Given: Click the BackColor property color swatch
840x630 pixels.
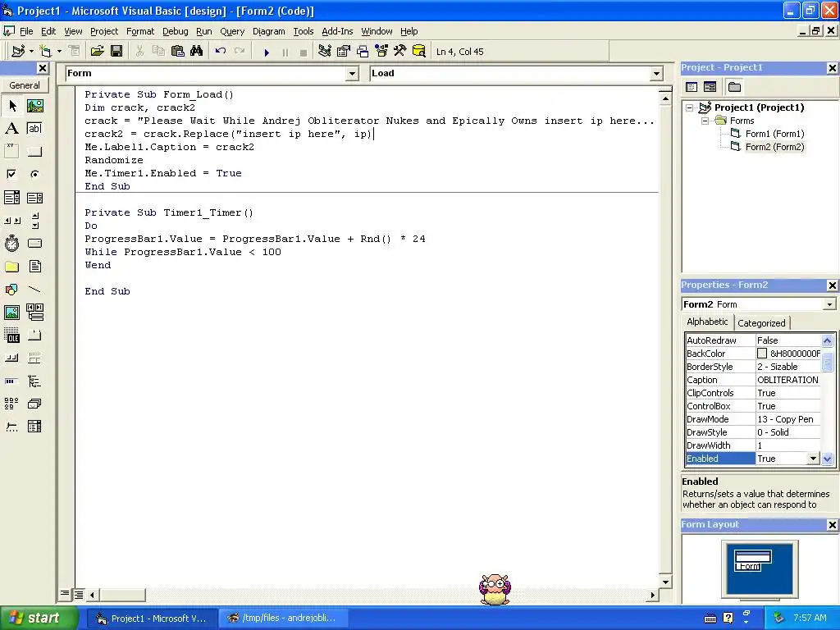Looking at the screenshot, I should 762,354.
